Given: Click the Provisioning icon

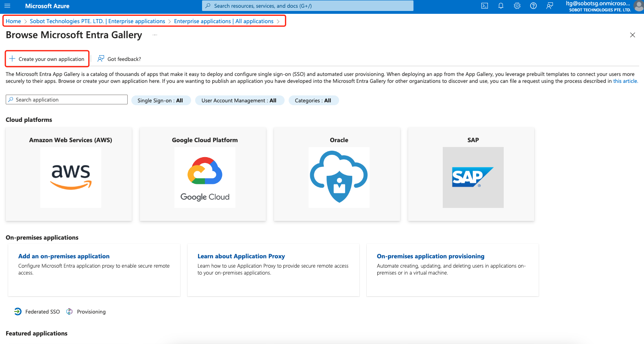Looking at the screenshot, I should [70, 312].
